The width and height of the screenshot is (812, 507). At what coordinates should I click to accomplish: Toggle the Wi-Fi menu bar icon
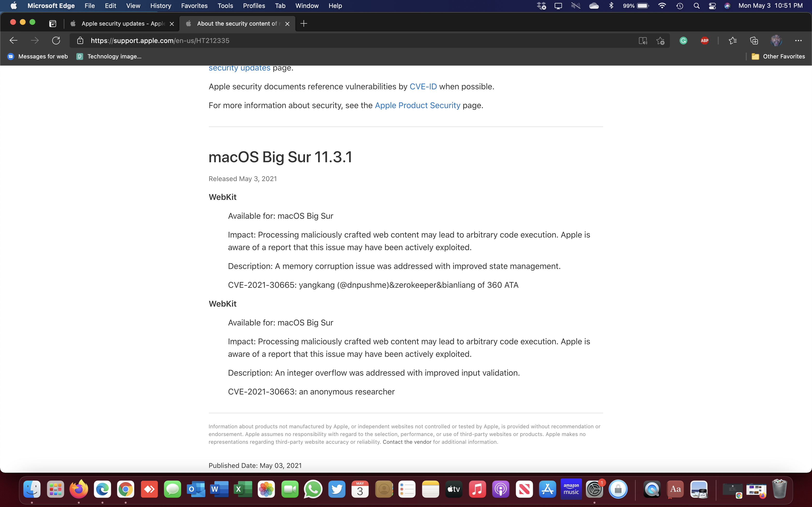pyautogui.click(x=662, y=6)
